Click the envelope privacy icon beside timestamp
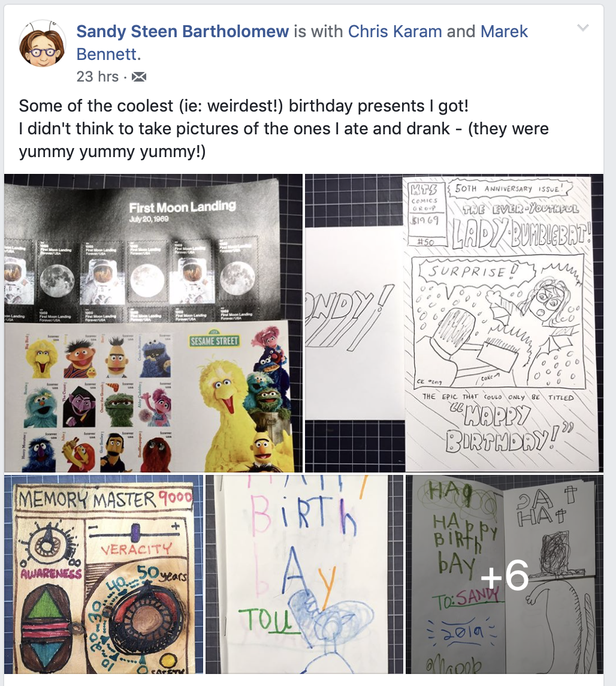This screenshot has width=616, height=686. (x=139, y=77)
